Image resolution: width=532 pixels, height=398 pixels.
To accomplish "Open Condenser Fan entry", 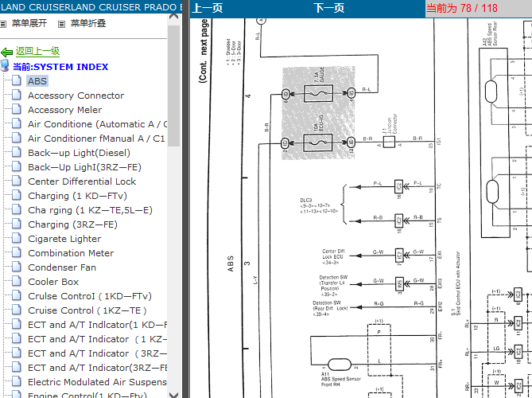I will coord(62,267).
